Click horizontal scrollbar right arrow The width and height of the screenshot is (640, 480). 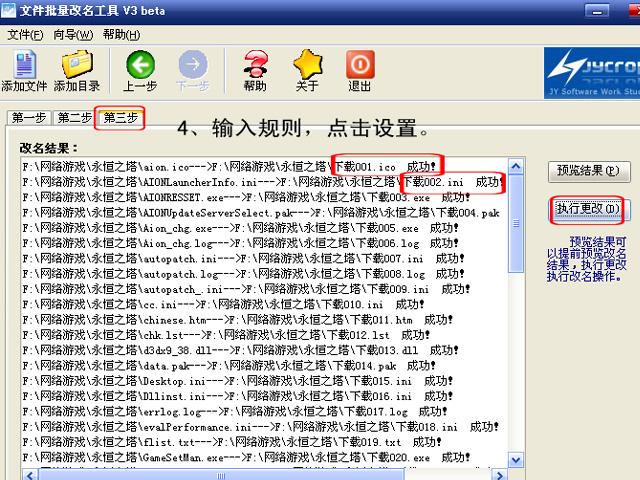point(500,475)
